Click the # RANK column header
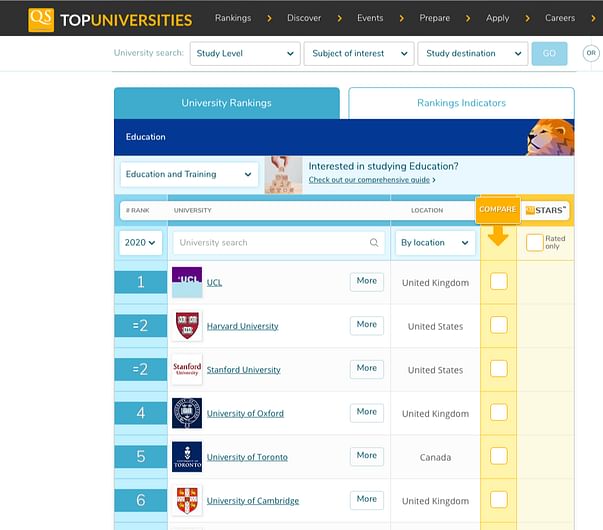This screenshot has width=603, height=530. point(138,210)
